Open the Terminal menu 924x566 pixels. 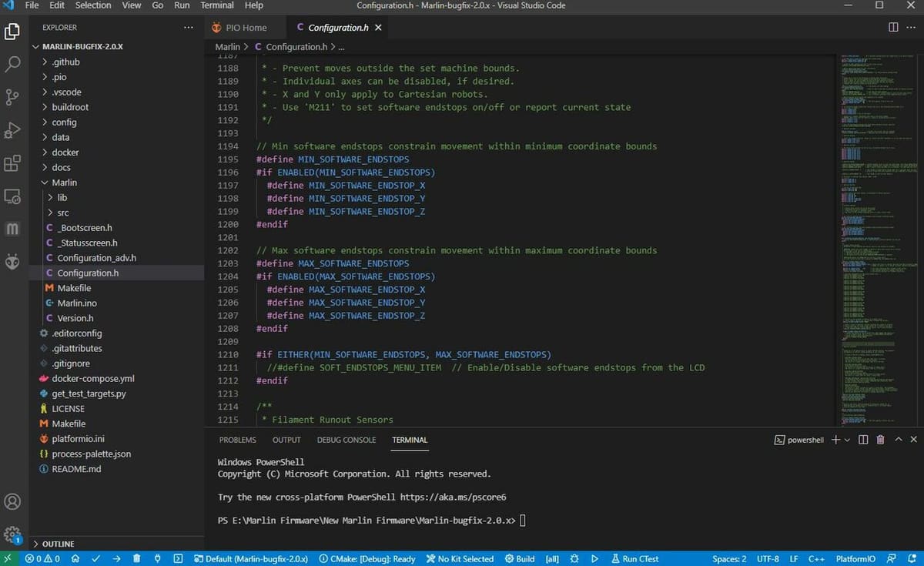(x=217, y=5)
